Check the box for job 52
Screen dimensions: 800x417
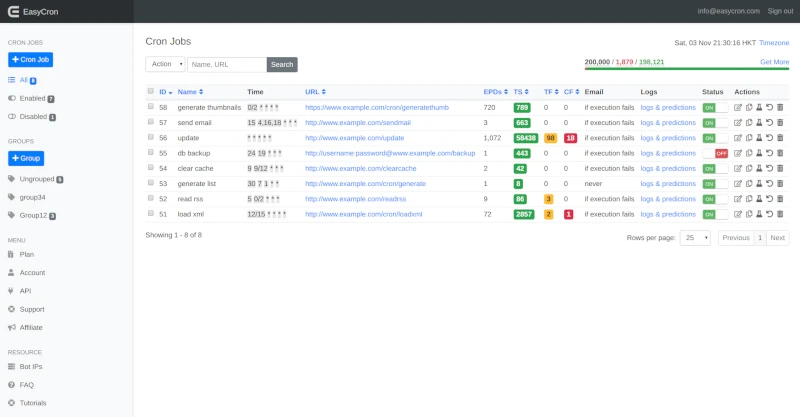(151, 198)
